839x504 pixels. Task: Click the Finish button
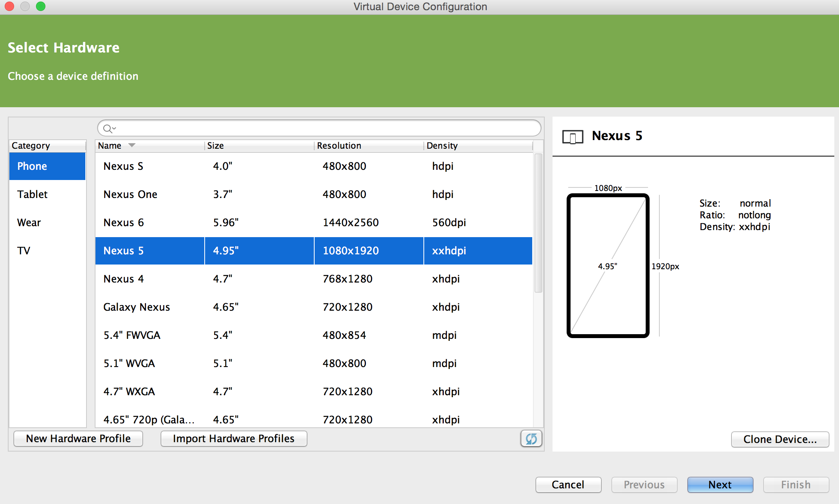coord(796,485)
